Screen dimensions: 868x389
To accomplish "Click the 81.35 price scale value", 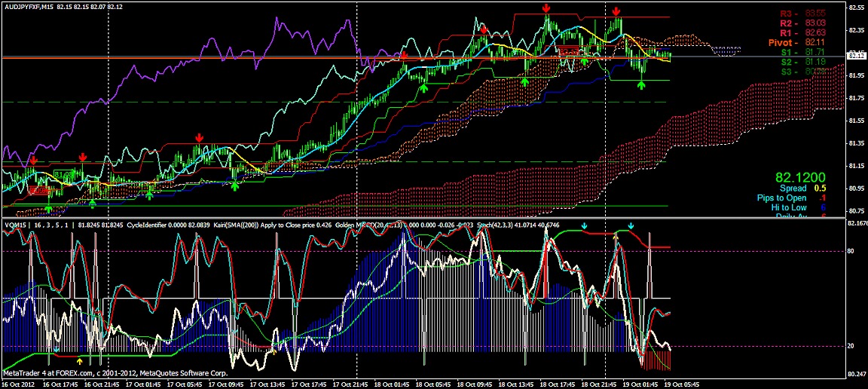I will 857,143.
